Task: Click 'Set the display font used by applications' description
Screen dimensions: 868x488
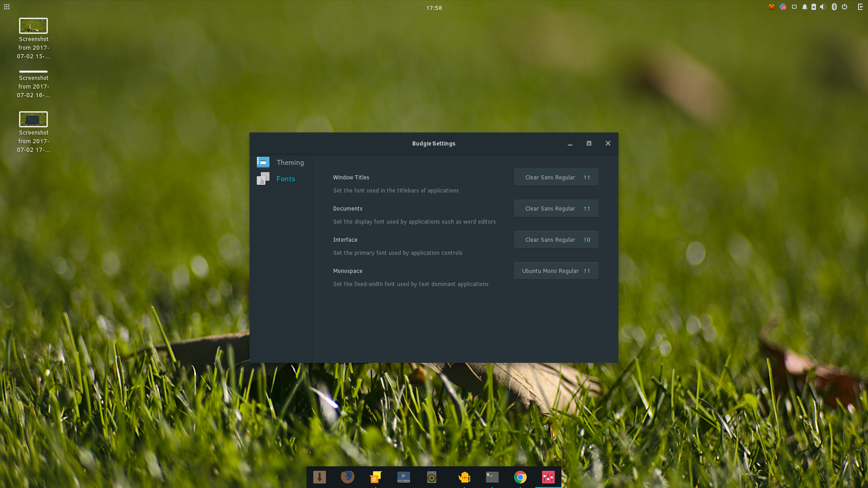Action: pos(415,221)
